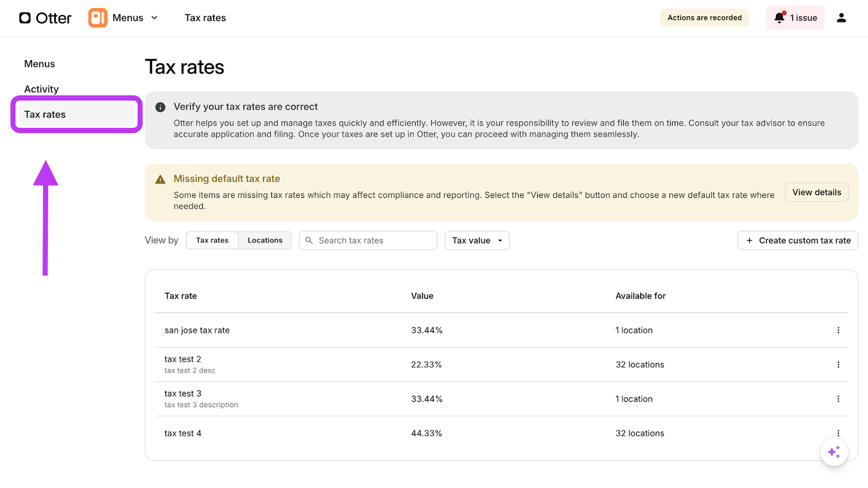Expand the Tax value dropdown
Screen dimensions: 868x488
(477, 240)
